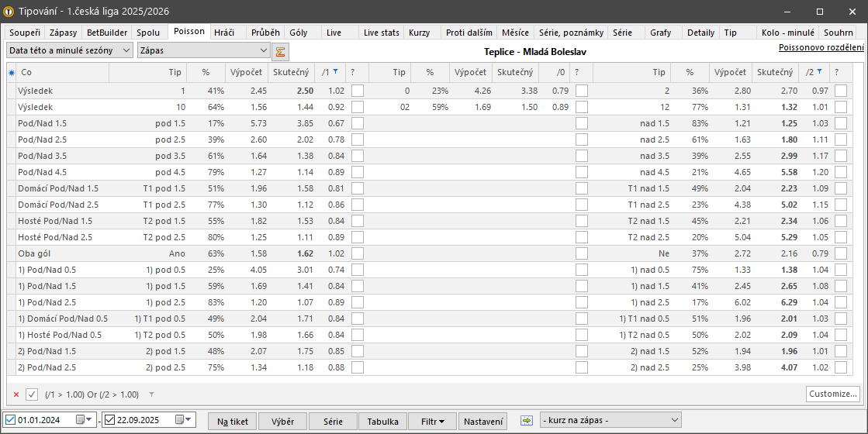Sort by the Skutečný column header
This screenshot has width=868, height=434.
291,72
